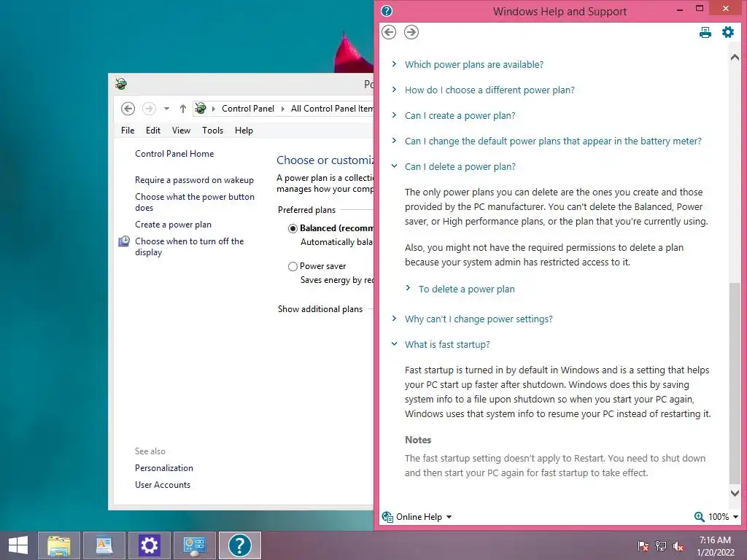Click the Help scrollbar up arrow
This screenshot has height=560, width=747.
point(735,57)
